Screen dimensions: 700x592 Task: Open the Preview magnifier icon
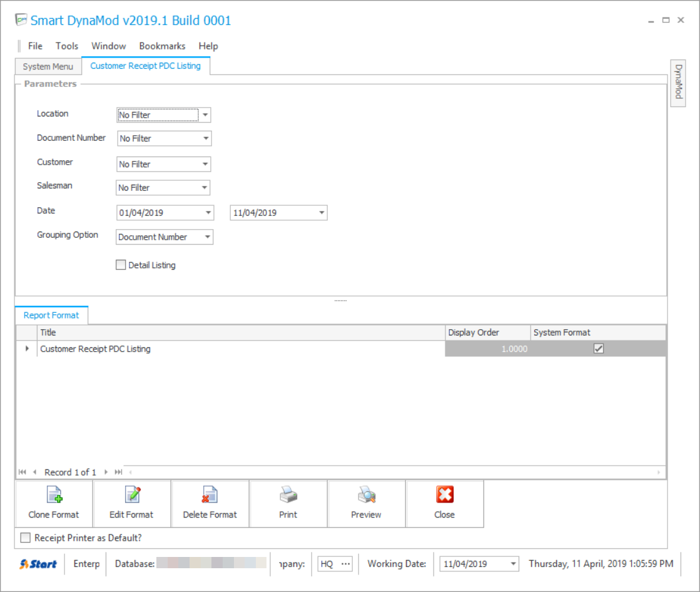(367, 494)
